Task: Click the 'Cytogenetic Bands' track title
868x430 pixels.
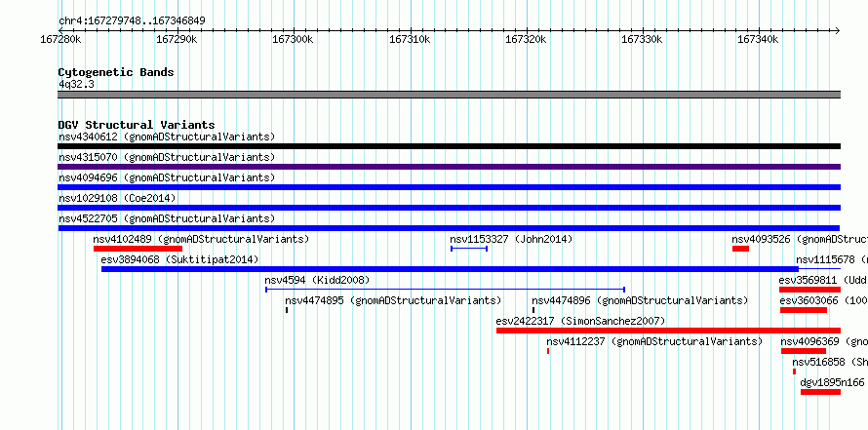Action: point(116,72)
